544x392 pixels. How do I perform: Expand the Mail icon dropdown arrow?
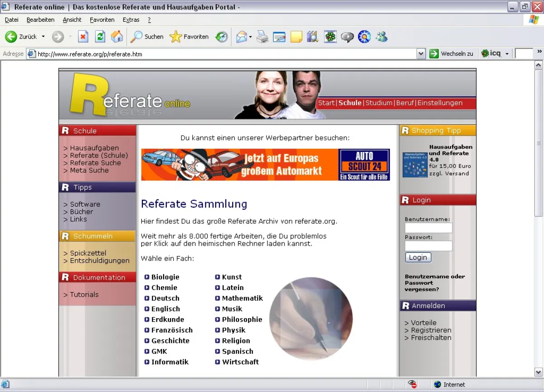tap(250, 37)
